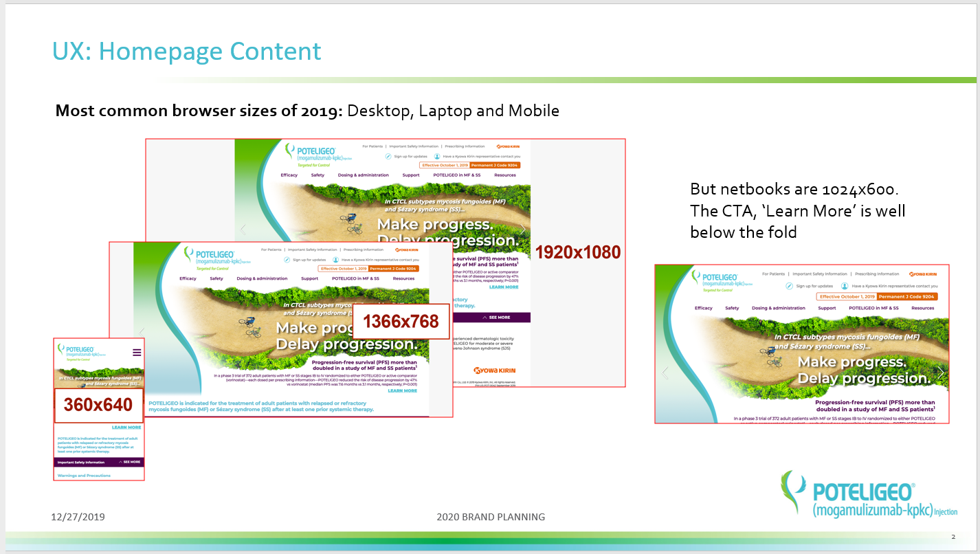This screenshot has width=980, height=554.
Task: Click Safety menu in netbook screenshot
Action: point(732,308)
